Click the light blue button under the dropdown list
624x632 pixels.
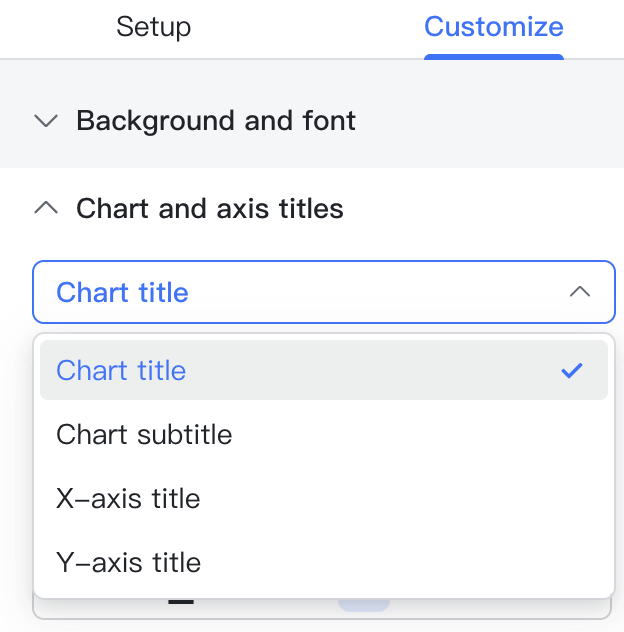pyautogui.click(x=362, y=604)
